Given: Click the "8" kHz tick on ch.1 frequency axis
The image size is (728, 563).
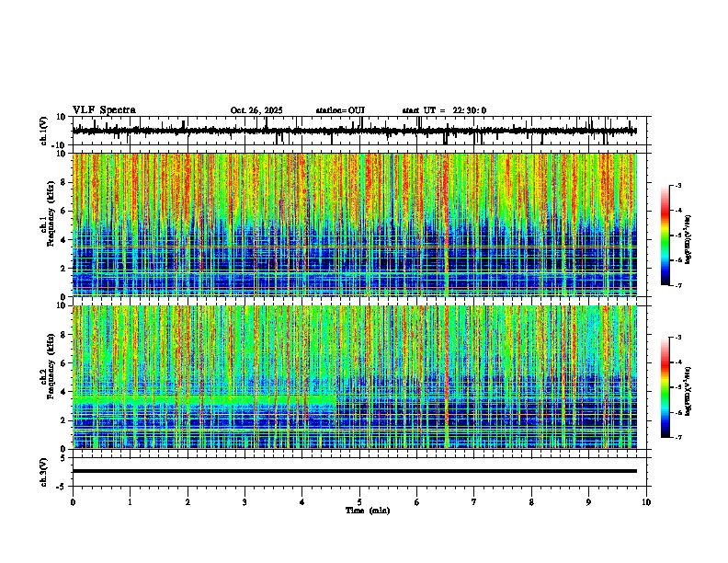Looking at the screenshot, I should tap(64, 182).
